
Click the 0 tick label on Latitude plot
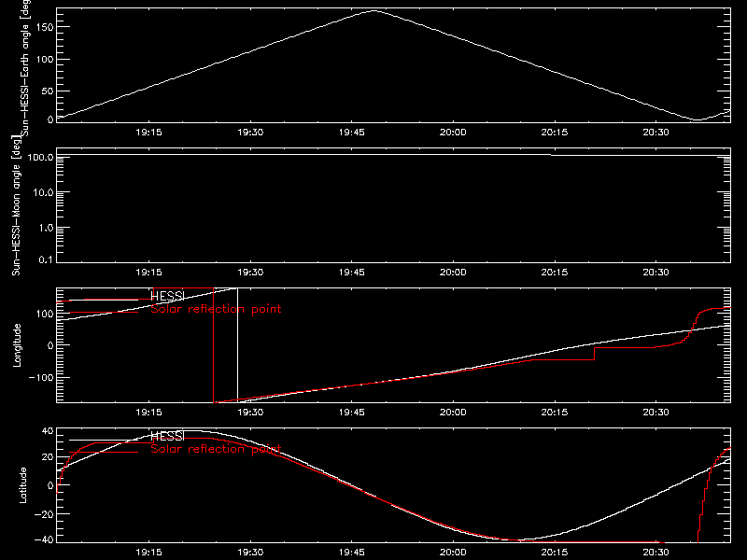pyautogui.click(x=50, y=485)
